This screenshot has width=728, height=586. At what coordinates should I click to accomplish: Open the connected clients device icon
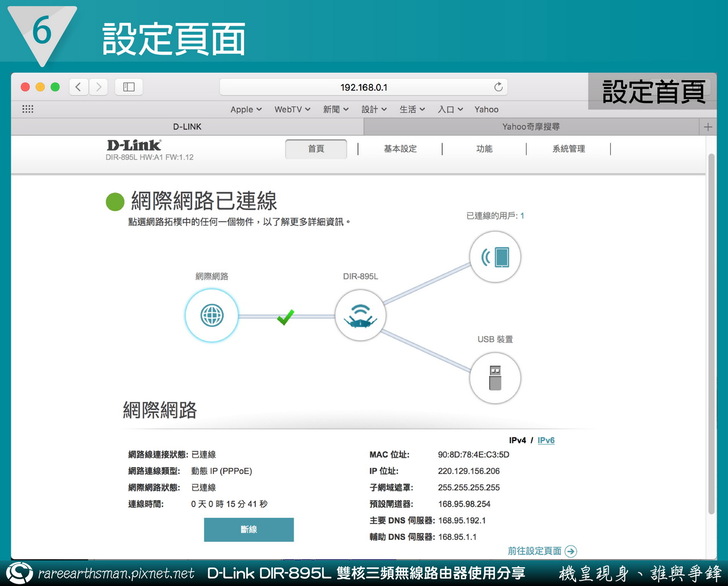[496, 257]
